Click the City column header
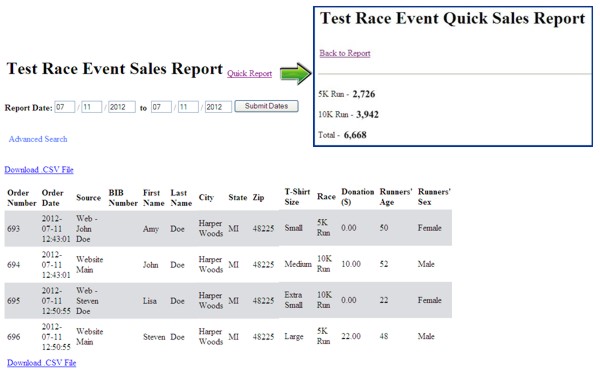Image resolution: width=600 pixels, height=377 pixels. pos(206,197)
